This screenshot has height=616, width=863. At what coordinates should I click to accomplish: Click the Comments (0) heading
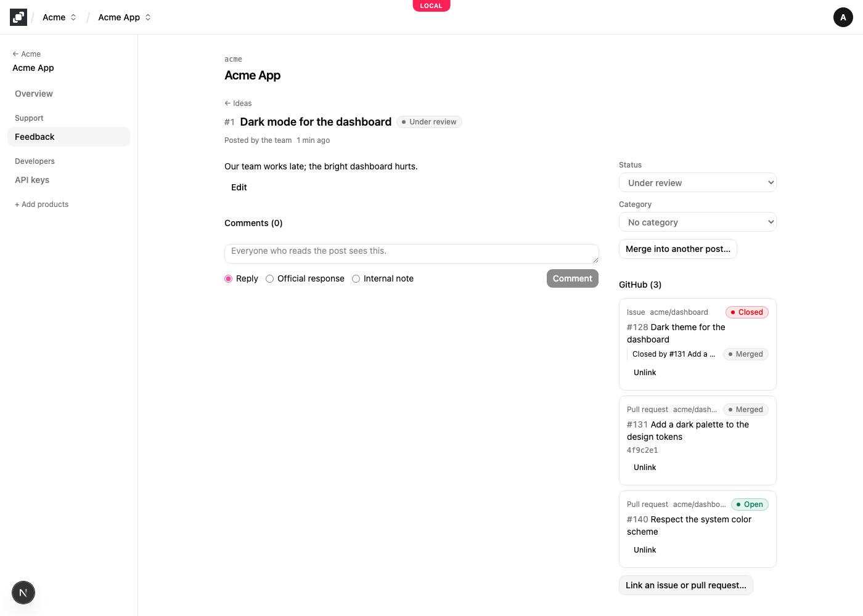(x=253, y=223)
